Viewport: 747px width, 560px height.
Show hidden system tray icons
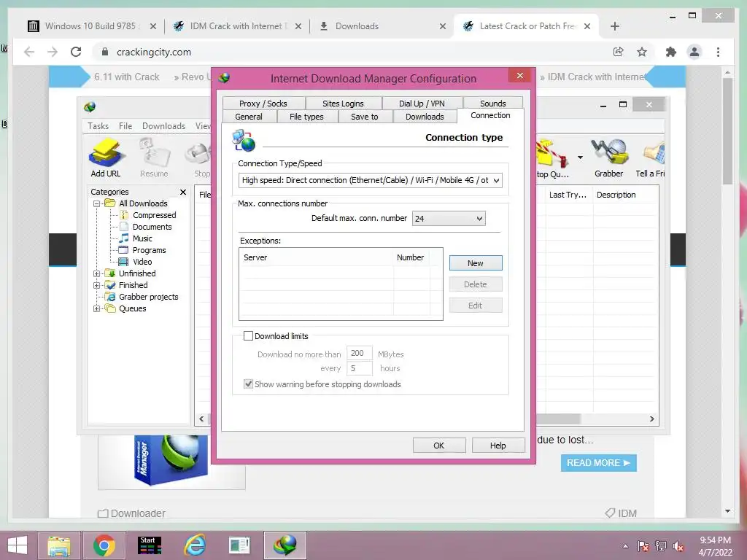coord(625,546)
